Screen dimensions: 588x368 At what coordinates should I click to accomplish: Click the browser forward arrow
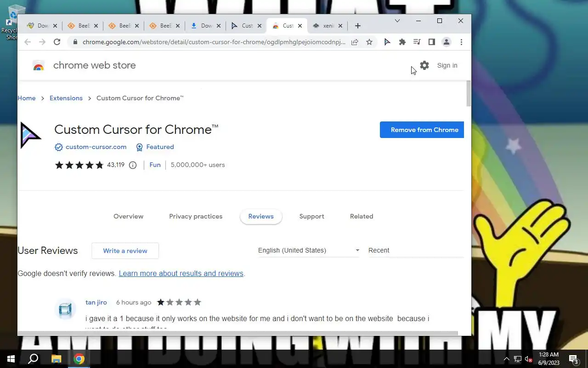(x=42, y=42)
